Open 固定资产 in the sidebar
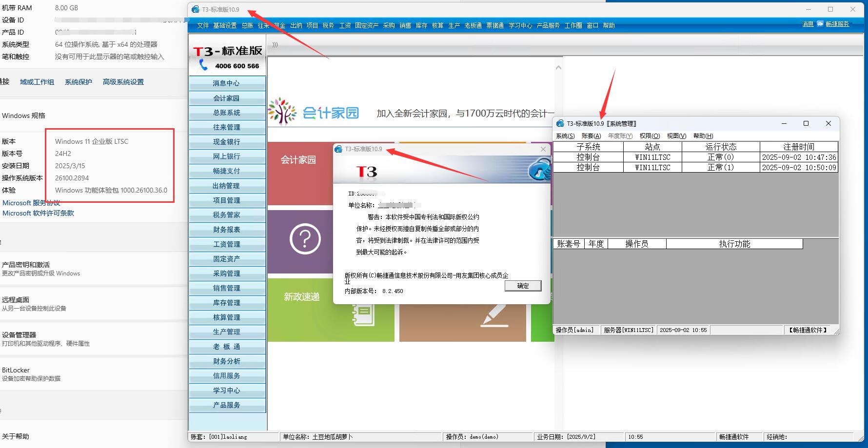The image size is (868, 448). point(227,259)
